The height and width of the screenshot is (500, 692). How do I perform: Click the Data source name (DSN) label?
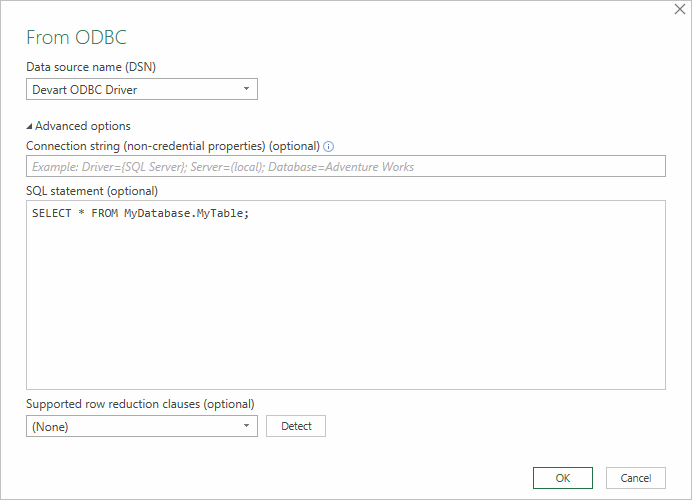[x=91, y=67]
